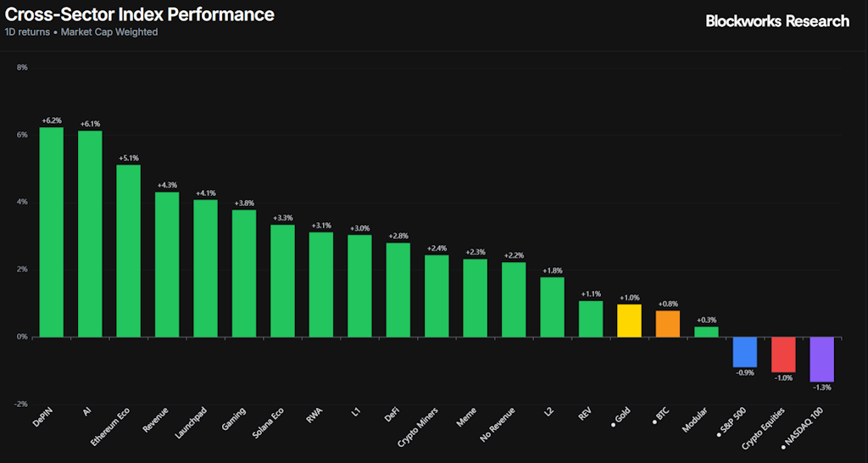This screenshot has width=868, height=463.
Task: Click the Launchpad bar
Action: pyautogui.click(x=206, y=268)
